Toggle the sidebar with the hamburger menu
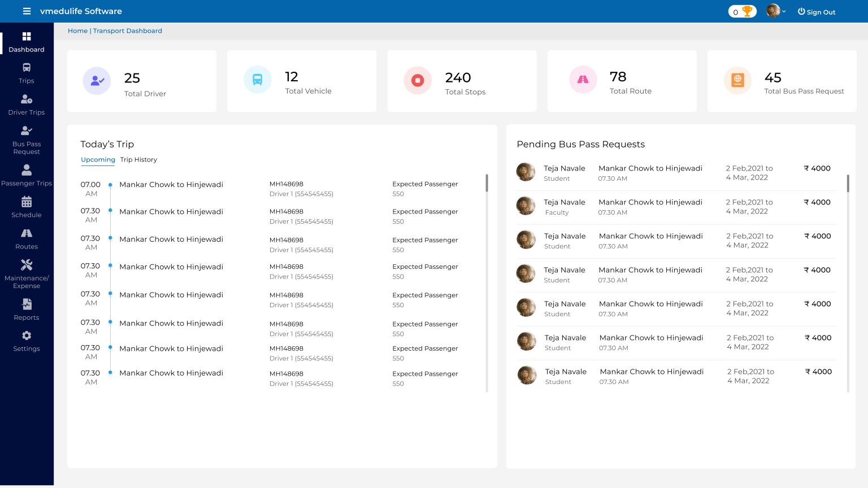868x488 pixels. pyautogui.click(x=27, y=11)
